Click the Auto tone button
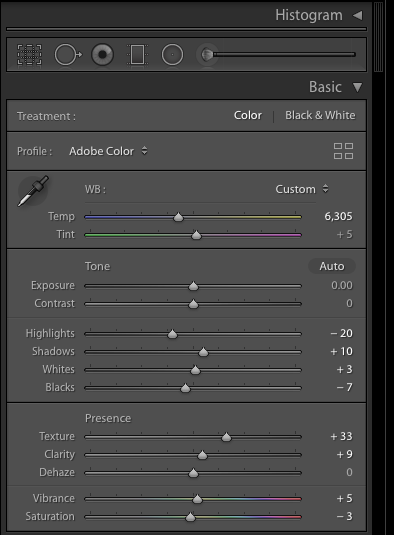Screen dimensions: 394x535 332,266
